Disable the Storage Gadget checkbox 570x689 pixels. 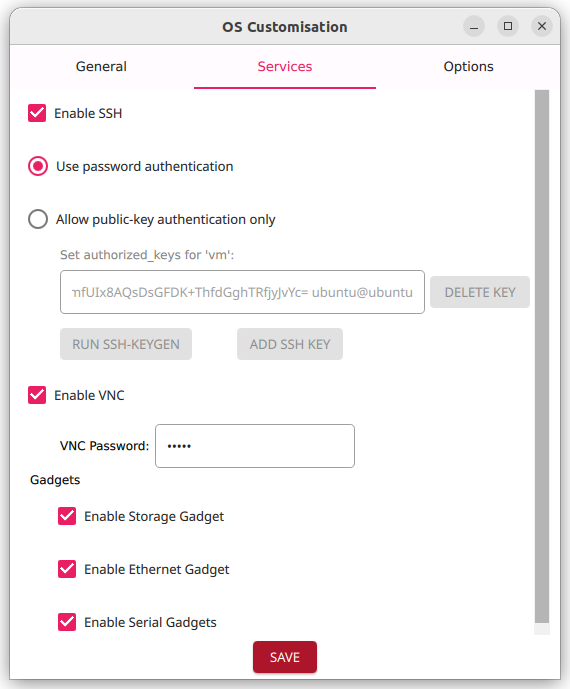coord(67,516)
